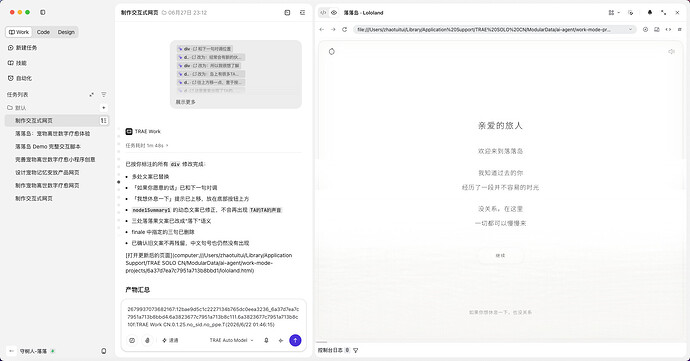Screen dimensions: 690x361
Task: Open the 技能 skills section
Action: [x=17, y=63]
